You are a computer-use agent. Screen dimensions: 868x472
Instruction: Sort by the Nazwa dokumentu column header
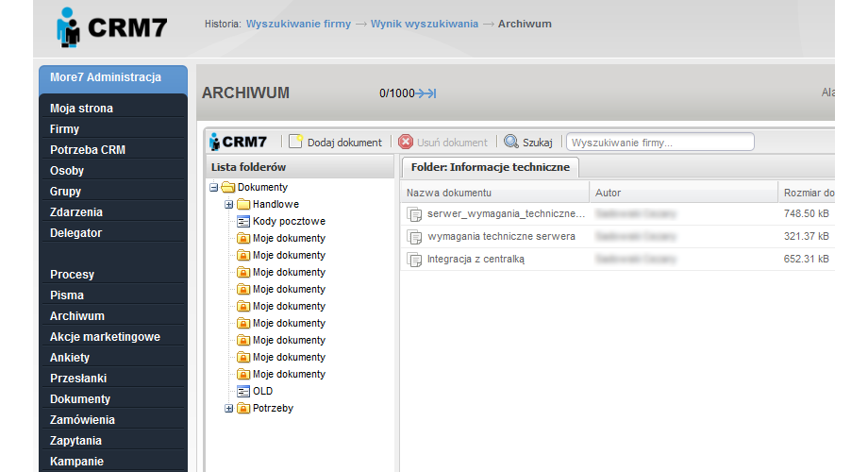point(448,193)
